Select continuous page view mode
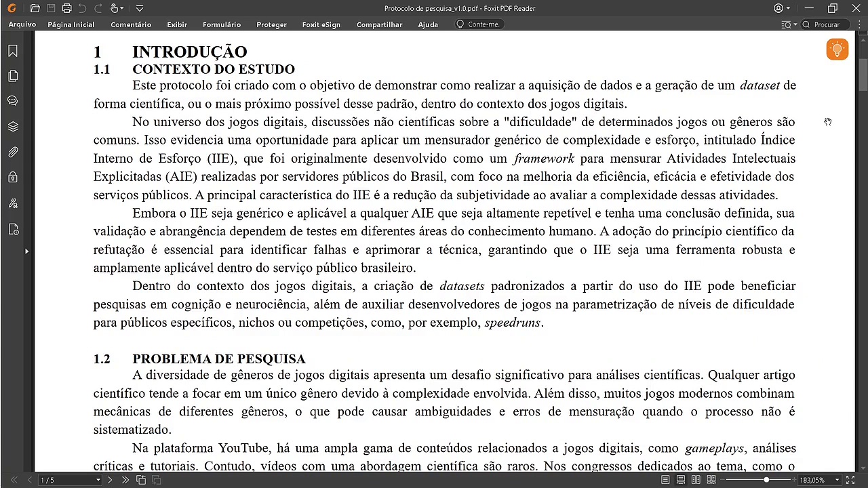Image resolution: width=868 pixels, height=488 pixels. pyautogui.click(x=682, y=480)
